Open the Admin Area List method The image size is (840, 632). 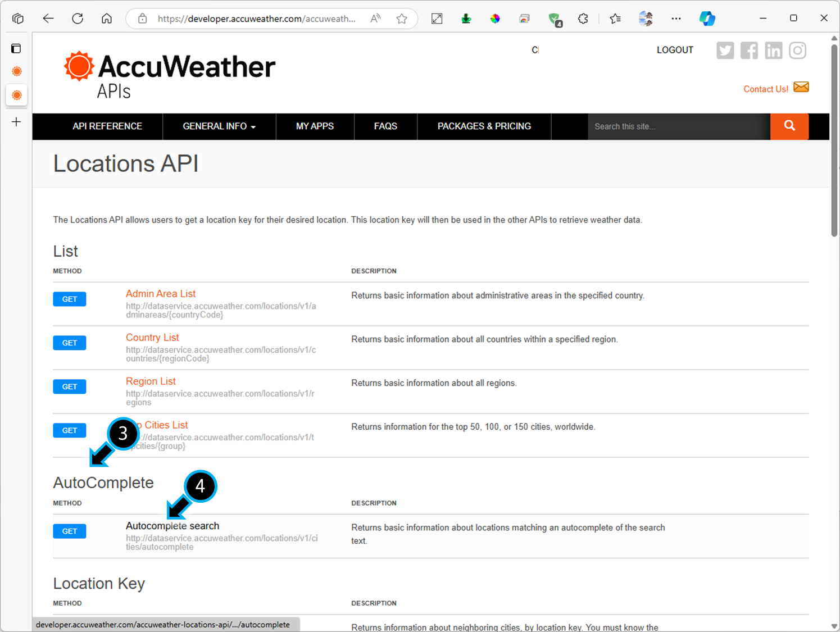pos(161,294)
